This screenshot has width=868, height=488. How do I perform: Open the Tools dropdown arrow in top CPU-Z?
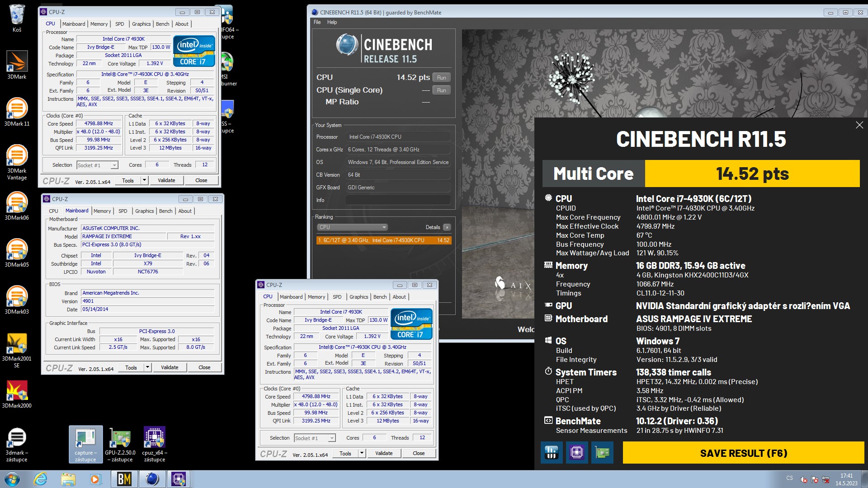(x=144, y=180)
